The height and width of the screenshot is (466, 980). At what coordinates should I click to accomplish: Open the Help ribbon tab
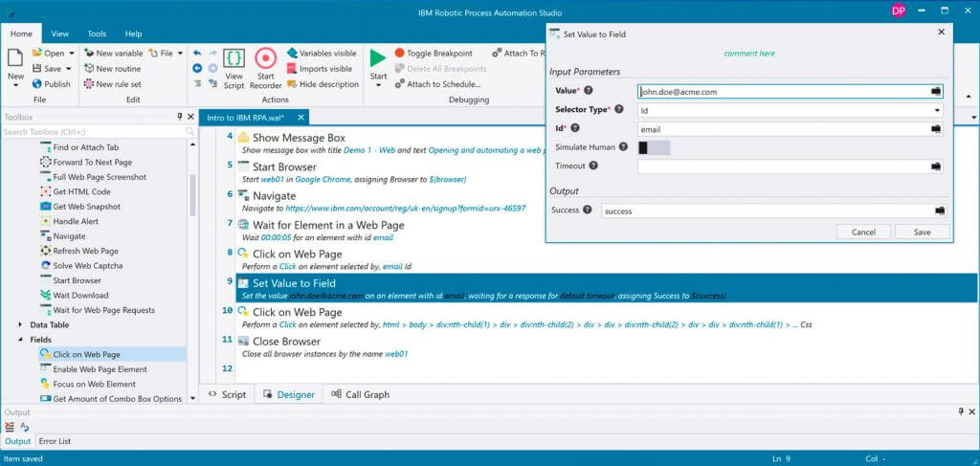point(133,33)
